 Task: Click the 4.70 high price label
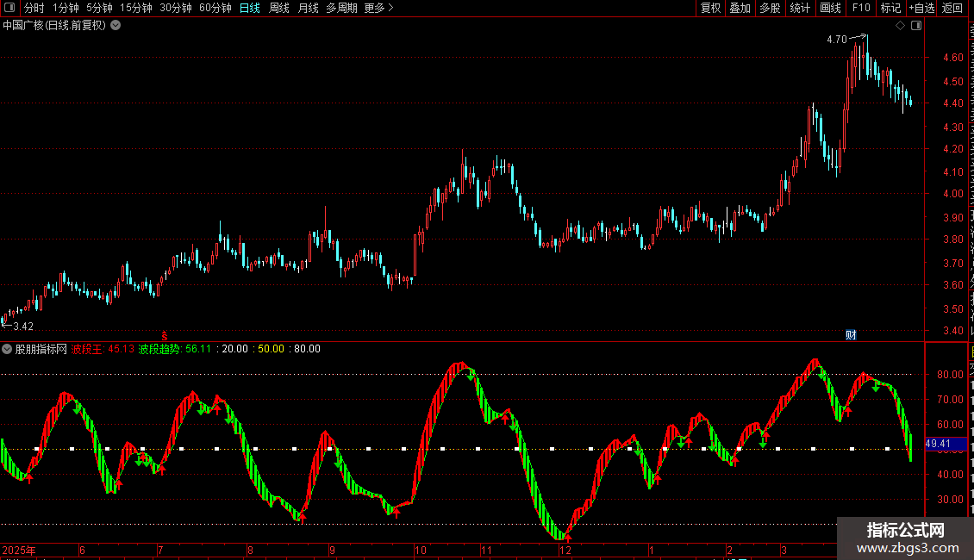coord(837,39)
